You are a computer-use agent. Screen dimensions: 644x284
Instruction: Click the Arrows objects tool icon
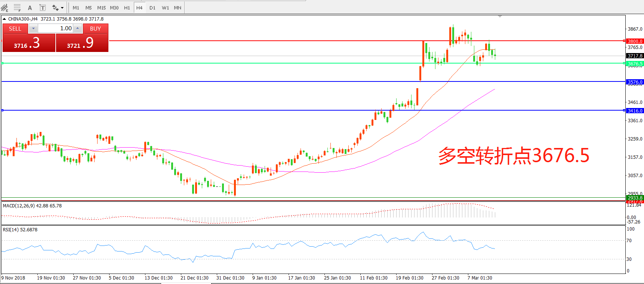tap(55, 7)
